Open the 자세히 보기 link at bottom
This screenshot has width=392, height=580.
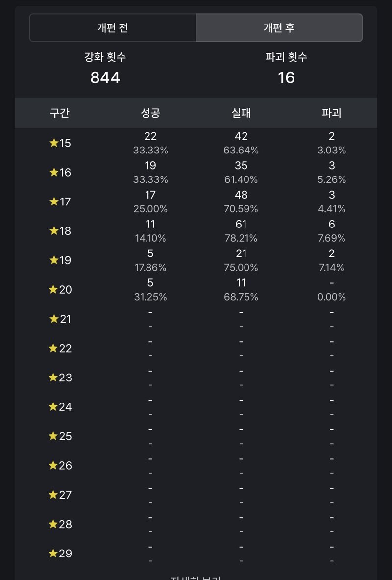[x=196, y=578]
